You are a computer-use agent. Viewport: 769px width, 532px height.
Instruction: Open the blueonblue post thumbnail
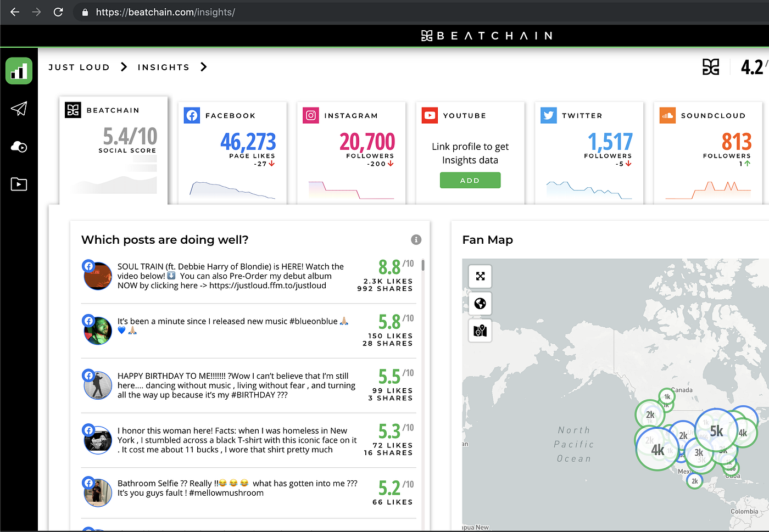coord(98,330)
